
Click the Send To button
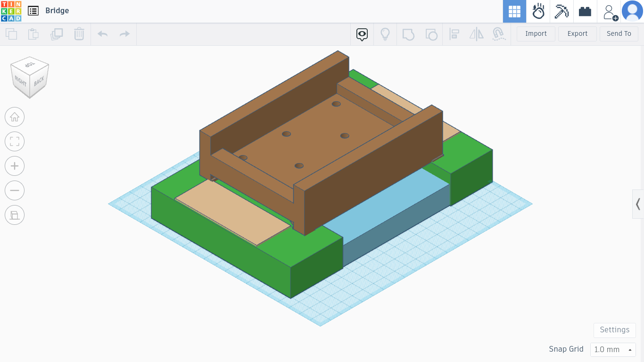click(x=619, y=34)
